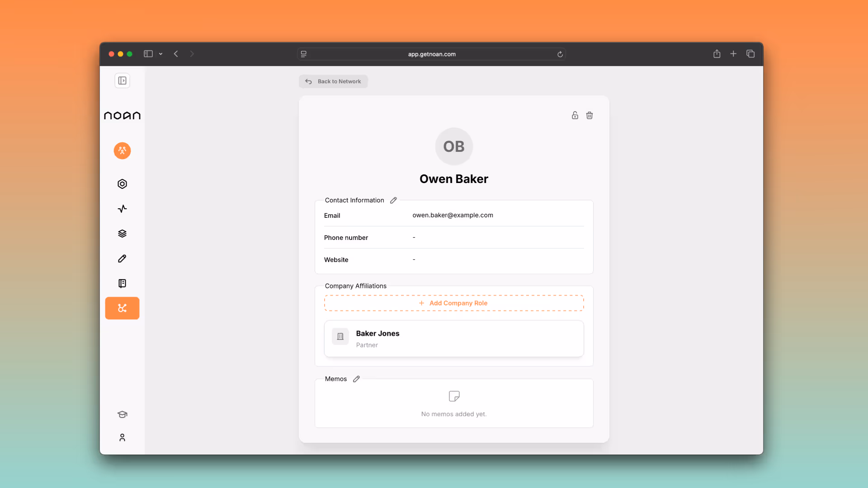Open a new Safari tab
The height and width of the screenshot is (488, 868).
click(733, 54)
